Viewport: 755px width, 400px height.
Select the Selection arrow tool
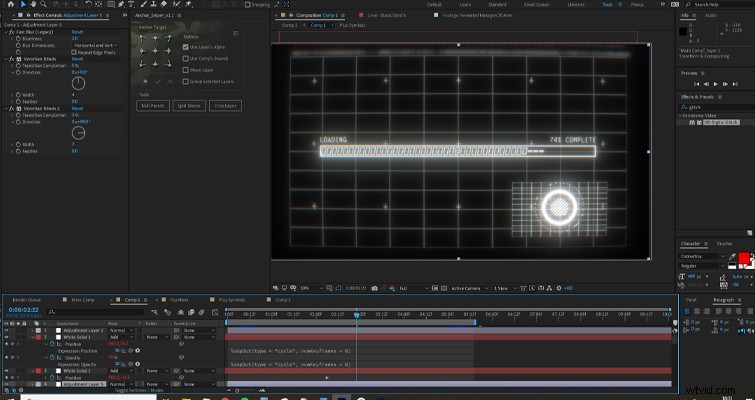(x=23, y=4)
